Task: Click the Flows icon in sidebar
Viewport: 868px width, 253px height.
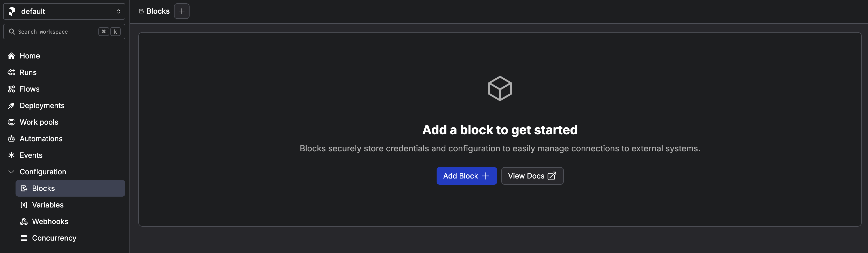Action: coord(11,89)
